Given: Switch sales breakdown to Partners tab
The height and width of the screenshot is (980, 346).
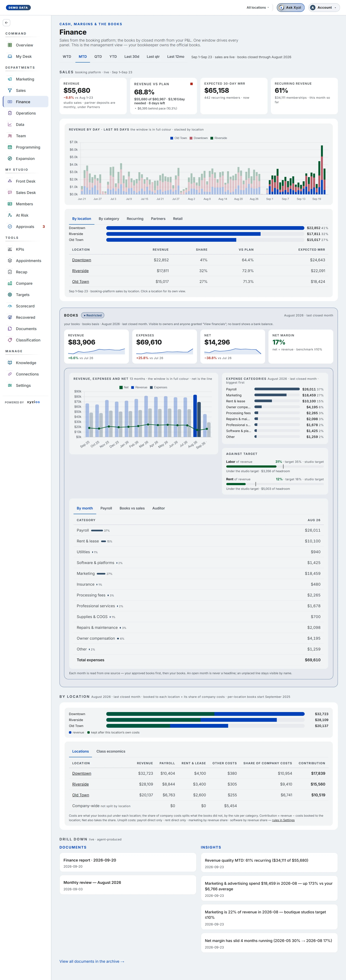Looking at the screenshot, I should pyautogui.click(x=158, y=219).
